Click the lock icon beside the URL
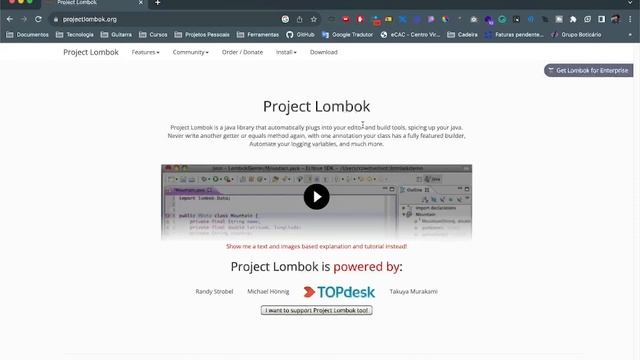 click(x=56, y=19)
